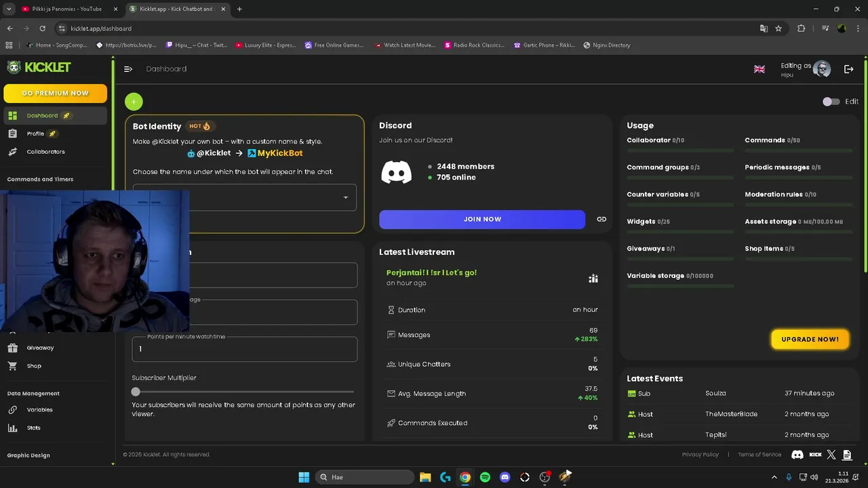
Task: Open the Privacy Policy link
Action: pyautogui.click(x=701, y=455)
